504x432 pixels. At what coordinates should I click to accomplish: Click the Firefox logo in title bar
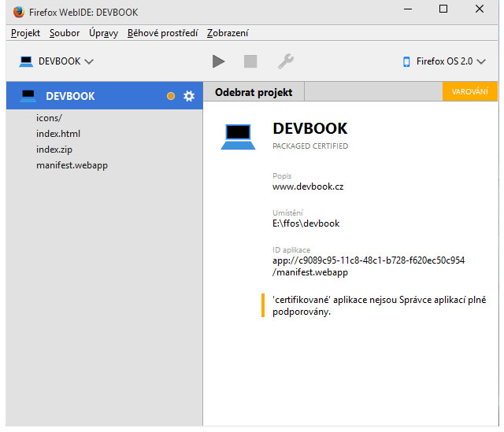18,12
